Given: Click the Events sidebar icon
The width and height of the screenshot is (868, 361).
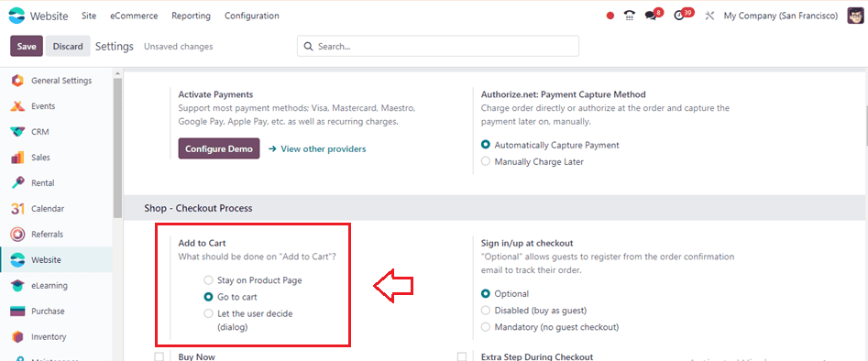Looking at the screenshot, I should [17, 106].
